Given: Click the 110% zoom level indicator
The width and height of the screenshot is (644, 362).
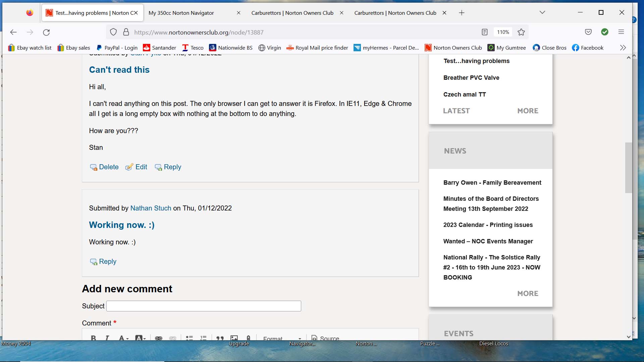Looking at the screenshot, I should pos(503,32).
